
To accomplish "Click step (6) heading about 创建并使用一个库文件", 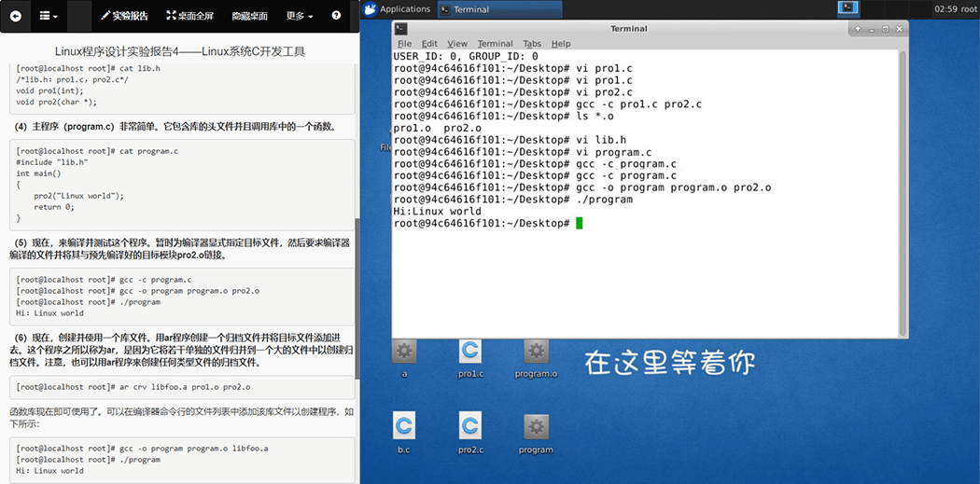I will pyautogui.click(x=181, y=349).
